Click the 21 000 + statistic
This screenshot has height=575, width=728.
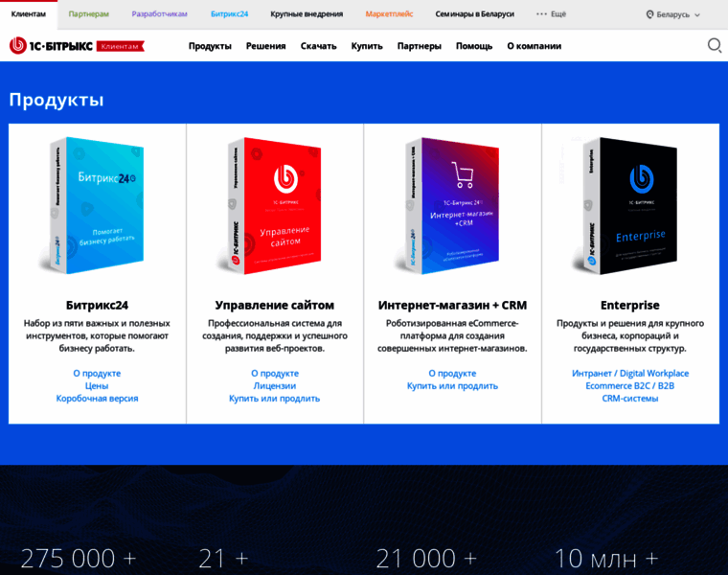(x=426, y=559)
